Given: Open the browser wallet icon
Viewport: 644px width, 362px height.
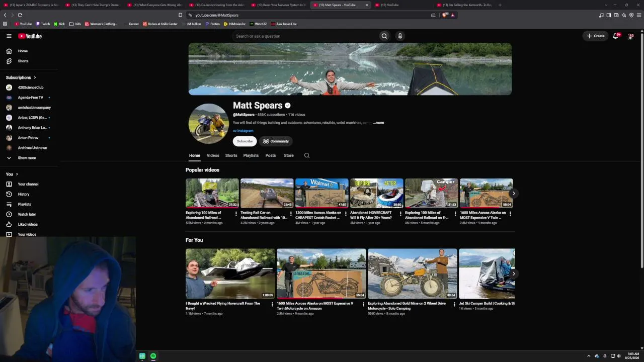Looking at the screenshot, I should click(x=616, y=15).
